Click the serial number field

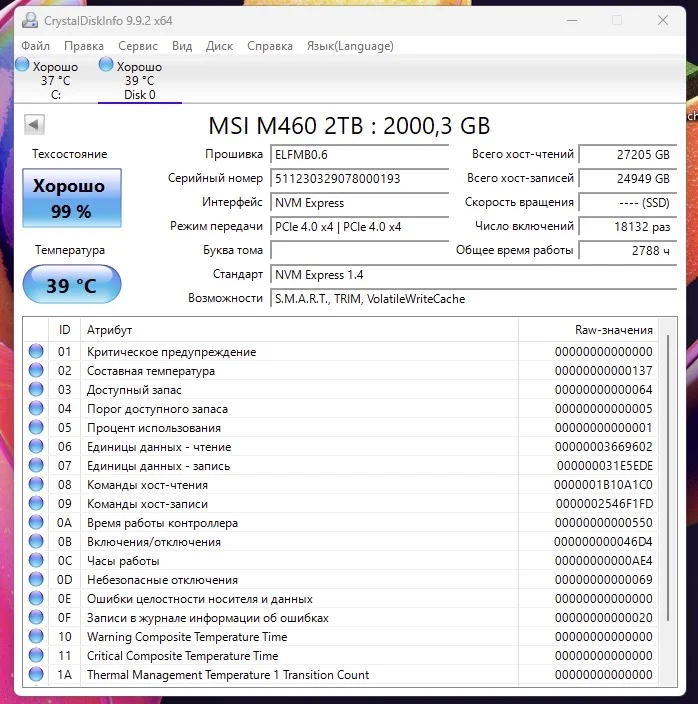point(360,178)
